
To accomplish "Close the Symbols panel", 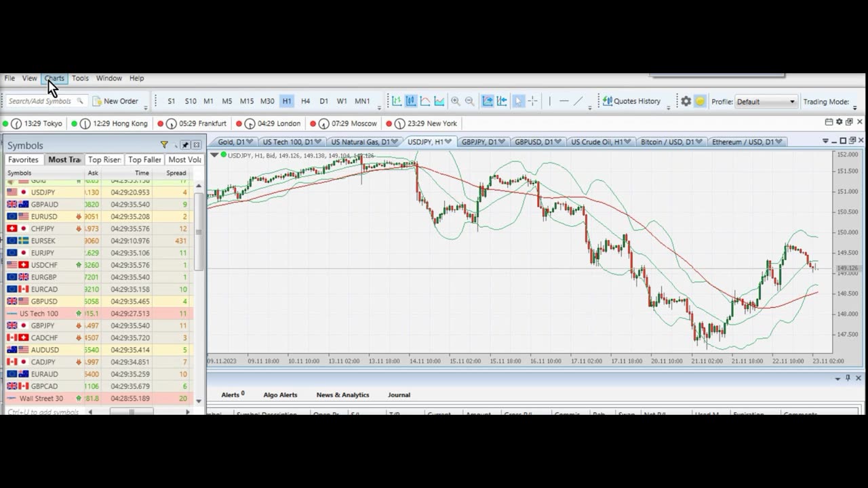I will 196,145.
